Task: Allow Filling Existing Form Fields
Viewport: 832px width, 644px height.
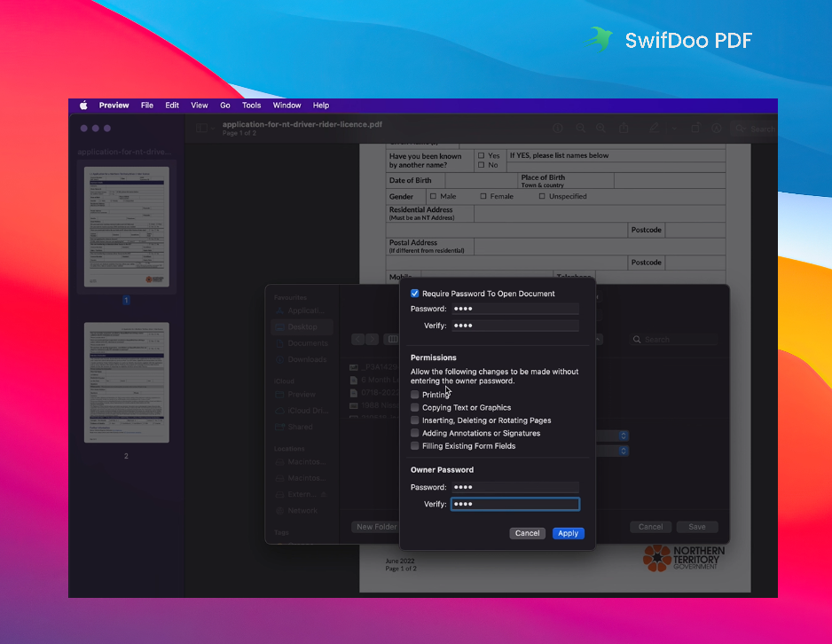Action: point(415,445)
